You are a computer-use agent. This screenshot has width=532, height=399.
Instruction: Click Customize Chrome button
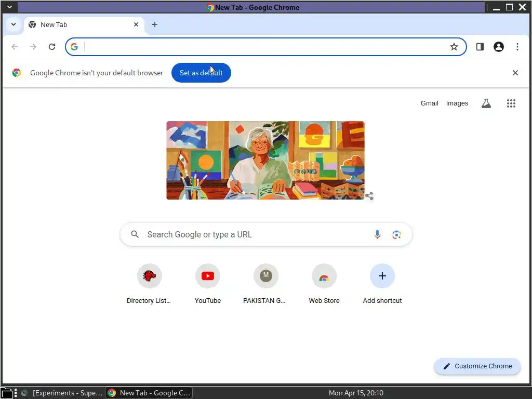click(x=477, y=366)
